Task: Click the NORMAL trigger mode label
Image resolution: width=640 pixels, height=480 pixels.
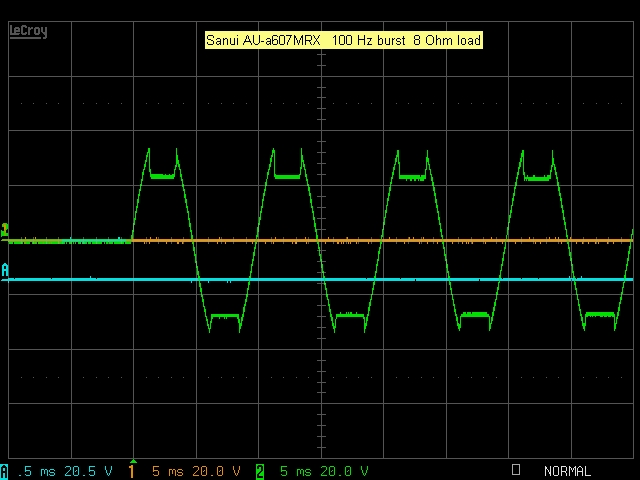Action: (567, 471)
